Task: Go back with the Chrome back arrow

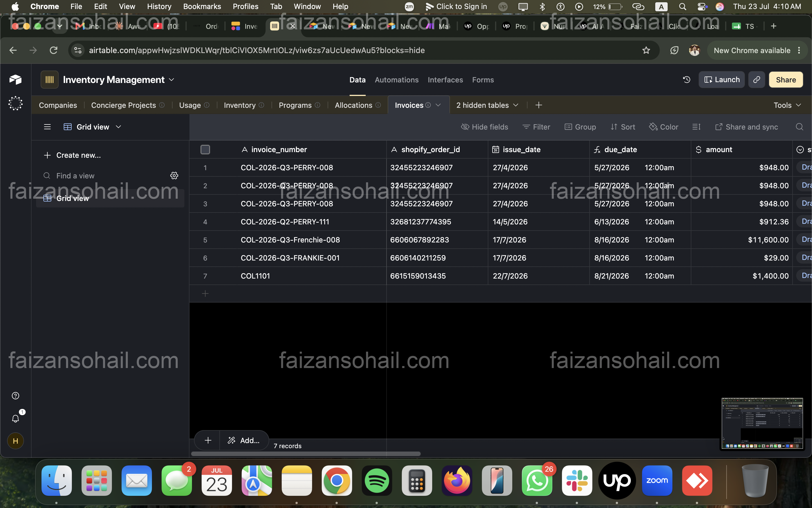Action: click(x=13, y=51)
